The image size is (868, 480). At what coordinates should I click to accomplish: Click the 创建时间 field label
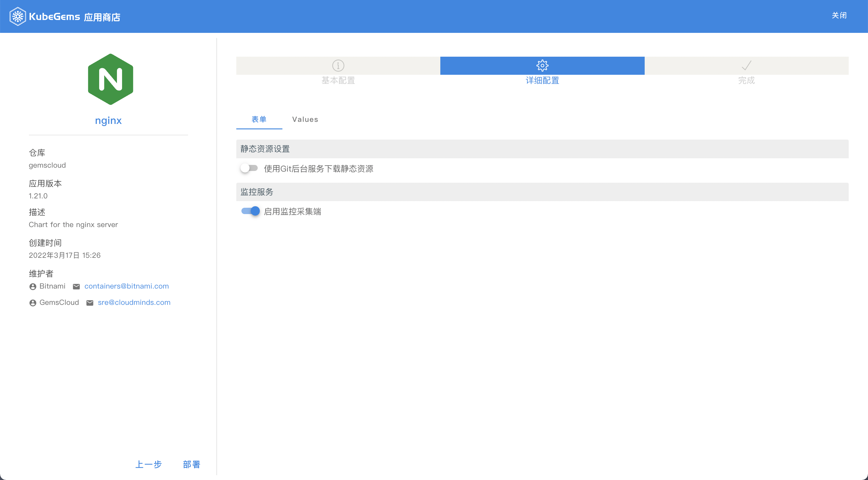(x=45, y=243)
